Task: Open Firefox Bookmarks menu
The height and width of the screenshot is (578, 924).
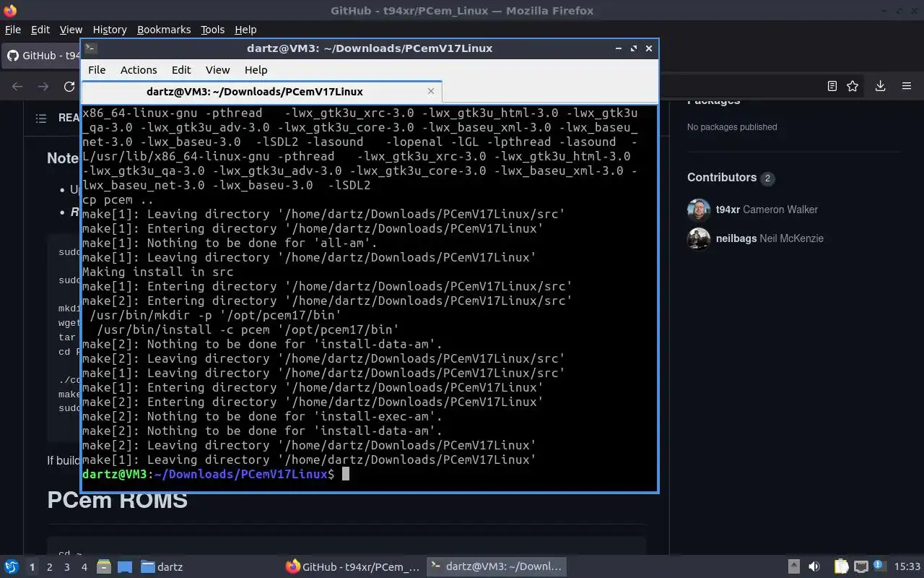Action: [x=164, y=30]
